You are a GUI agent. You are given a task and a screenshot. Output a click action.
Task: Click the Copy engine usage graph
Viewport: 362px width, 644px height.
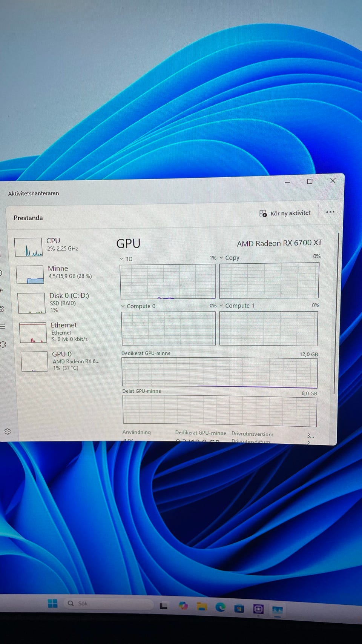click(269, 280)
